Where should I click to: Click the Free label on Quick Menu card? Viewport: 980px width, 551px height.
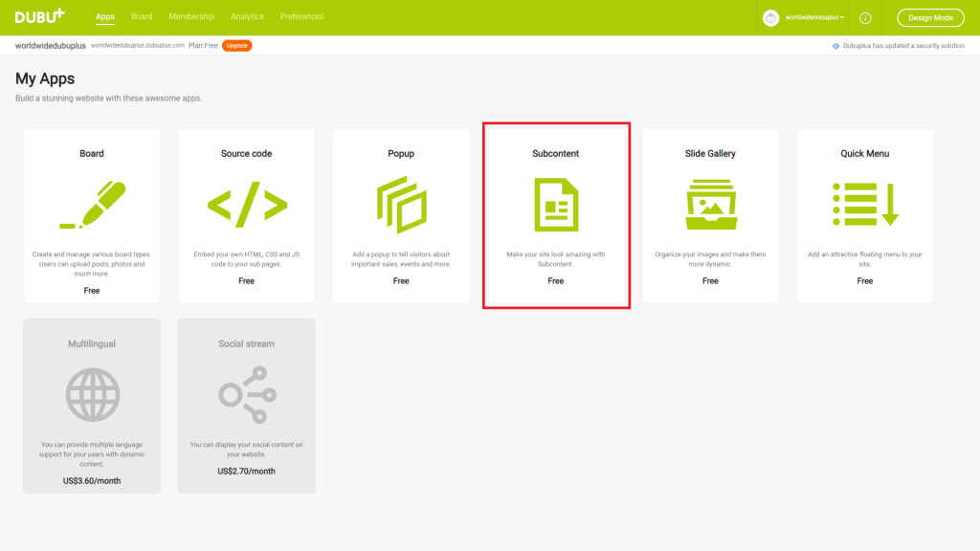(x=865, y=281)
